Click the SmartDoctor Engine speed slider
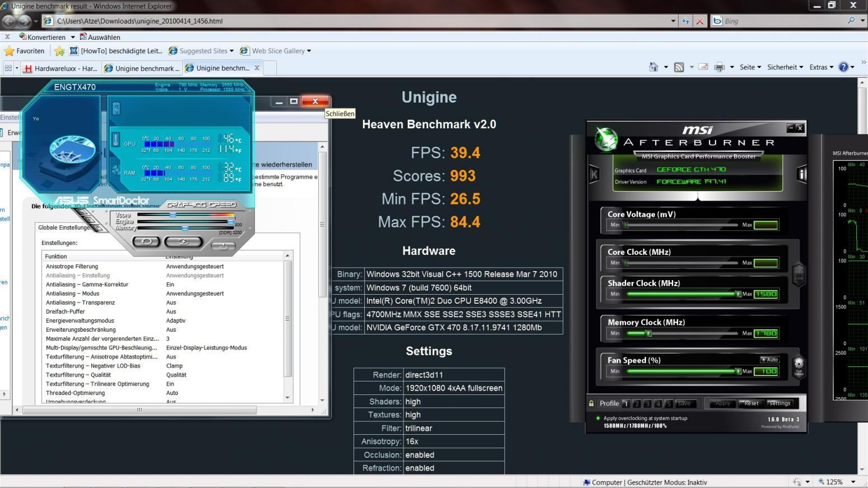The width and height of the screenshot is (868, 488). coord(230,222)
